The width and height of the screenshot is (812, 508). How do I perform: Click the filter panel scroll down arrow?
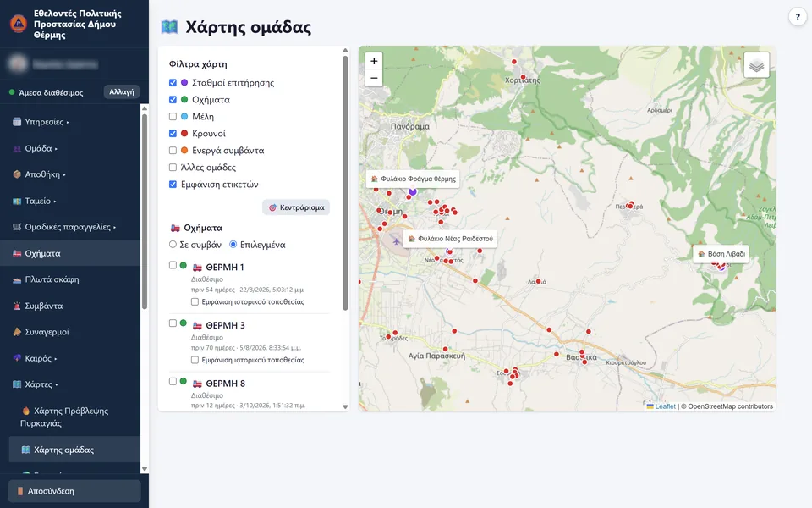coord(345,407)
